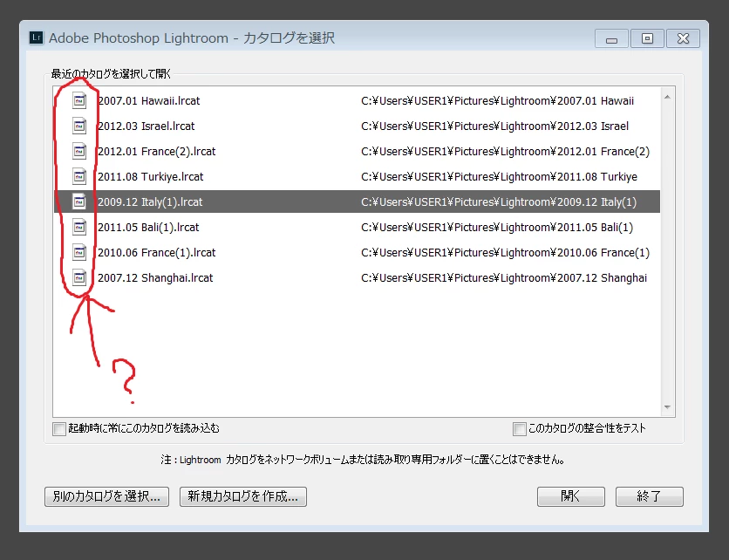Viewport: 729px width, 560px height.
Task: Select the 2011.05 Bali(1).lrcat catalog name
Action: click(x=148, y=228)
